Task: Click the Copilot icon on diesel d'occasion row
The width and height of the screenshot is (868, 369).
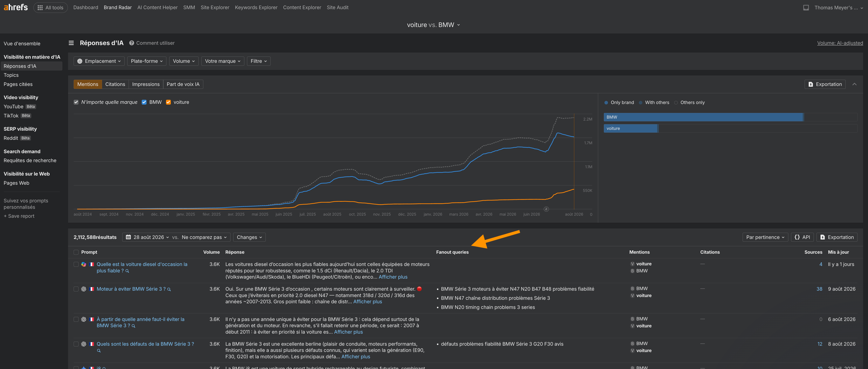Action: click(84, 264)
